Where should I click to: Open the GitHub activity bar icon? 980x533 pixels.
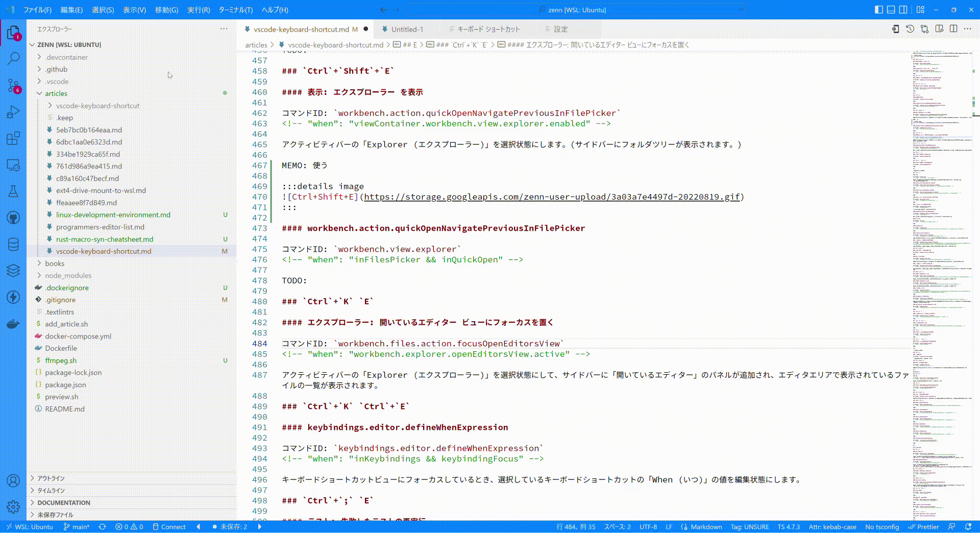[x=13, y=218]
